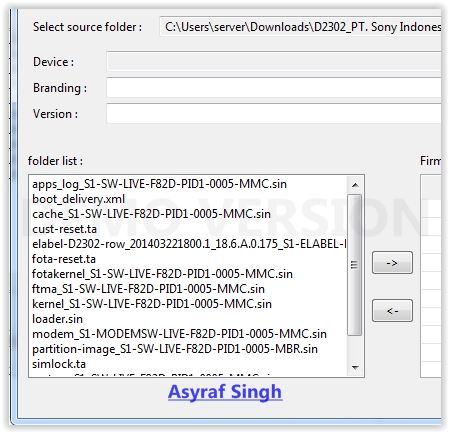The image size is (449, 433).
Task: Select cache_S1-SW-LIVE-F82D-PID1-0005-MMC.sin
Action: pyautogui.click(x=151, y=214)
